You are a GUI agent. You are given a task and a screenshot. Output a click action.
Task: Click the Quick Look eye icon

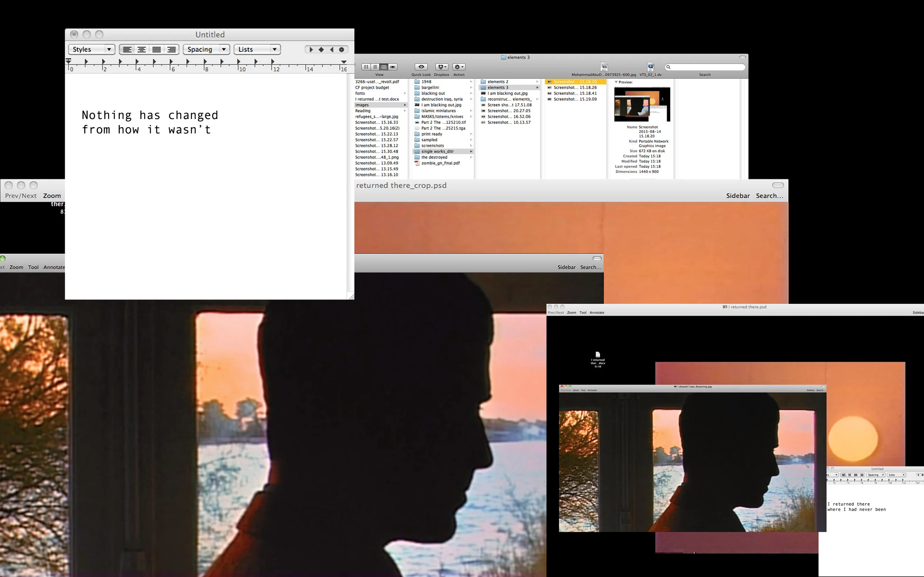(x=421, y=67)
